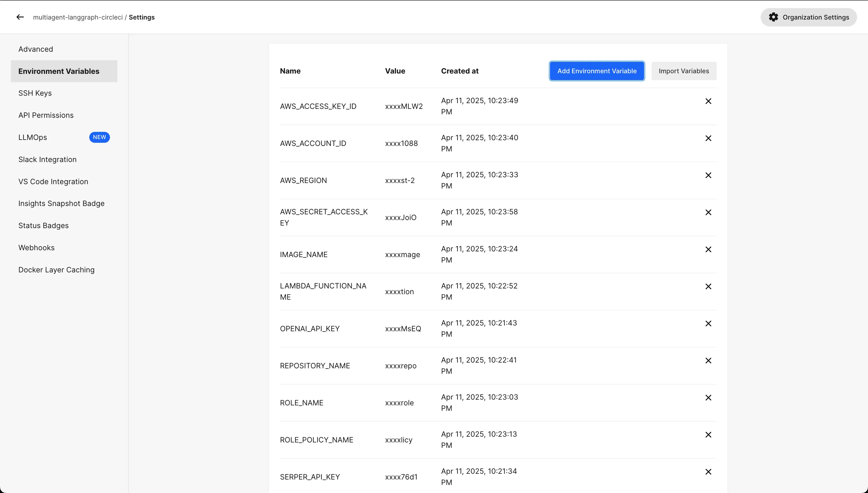Viewport: 868px width, 493px height.
Task: Click the xxxx1088 value cell
Action: pyautogui.click(x=401, y=143)
